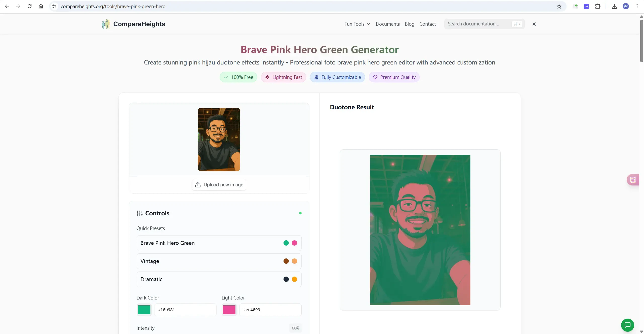This screenshot has width=644, height=334.
Task: Go to the Documents menu item
Action: [387, 24]
